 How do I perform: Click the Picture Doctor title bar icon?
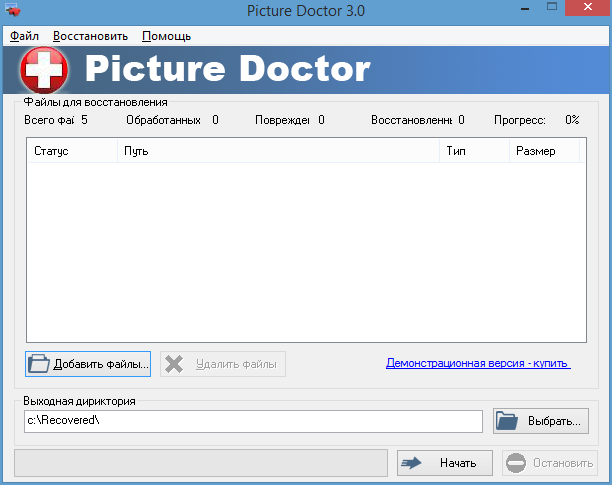click(13, 11)
